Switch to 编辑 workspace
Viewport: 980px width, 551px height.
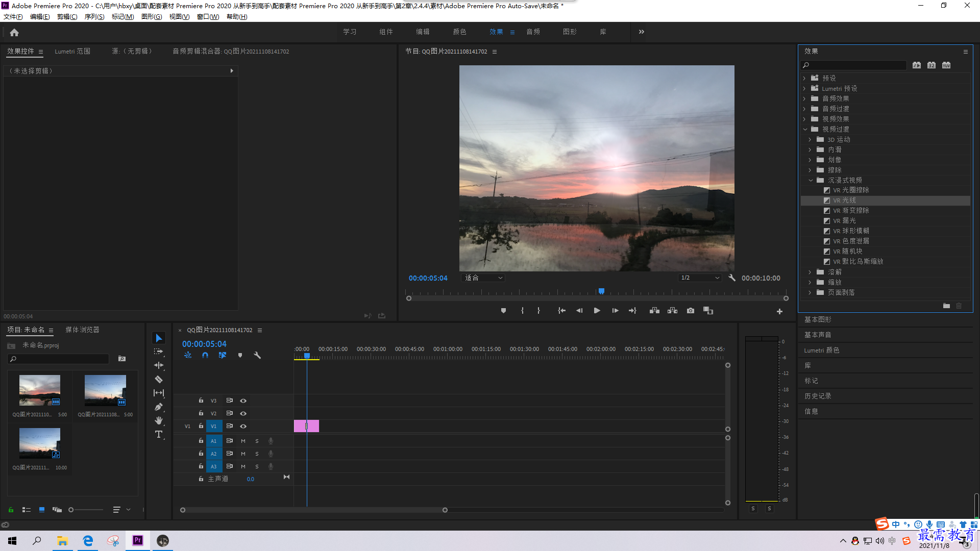point(423,32)
